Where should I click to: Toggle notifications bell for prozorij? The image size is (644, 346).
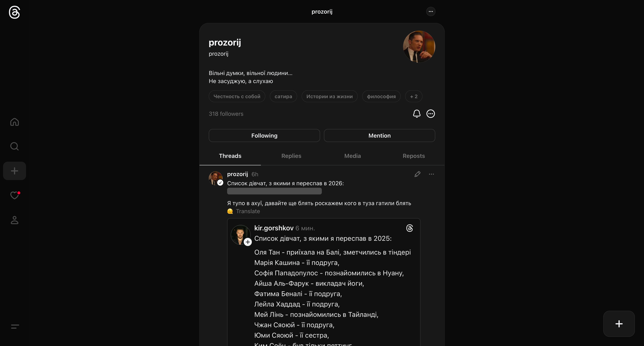coord(416,114)
